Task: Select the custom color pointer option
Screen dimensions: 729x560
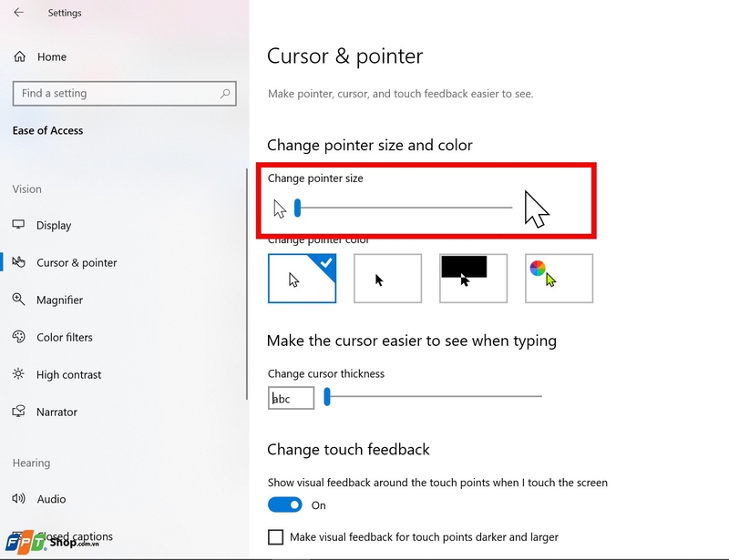Action: [x=559, y=279]
